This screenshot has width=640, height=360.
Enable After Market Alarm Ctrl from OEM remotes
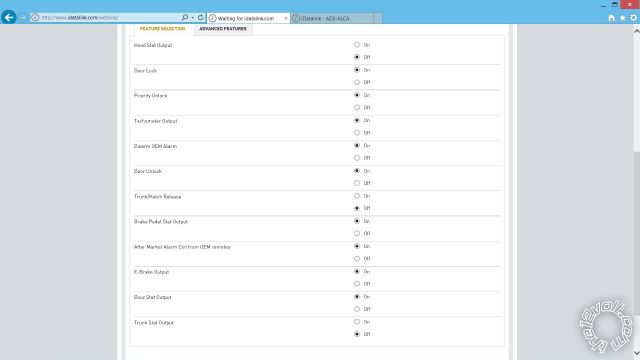point(357,247)
